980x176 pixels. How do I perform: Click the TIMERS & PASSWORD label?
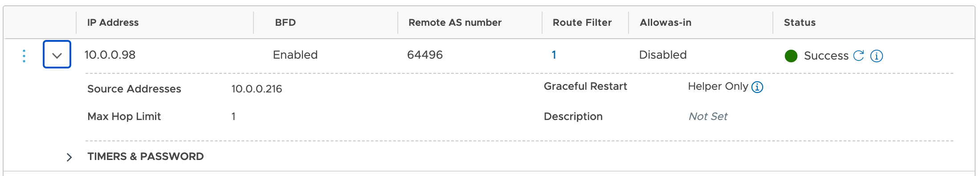(x=146, y=156)
